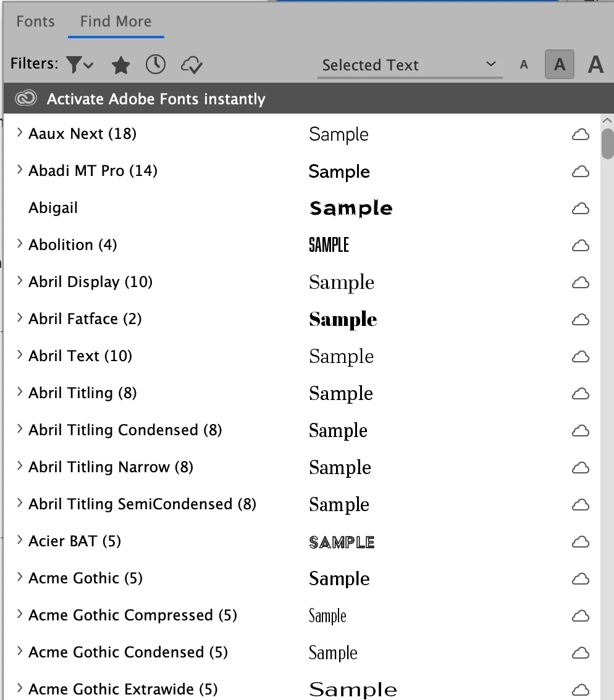
Task: Expand the Abadi MT Pro family
Action: (19, 170)
